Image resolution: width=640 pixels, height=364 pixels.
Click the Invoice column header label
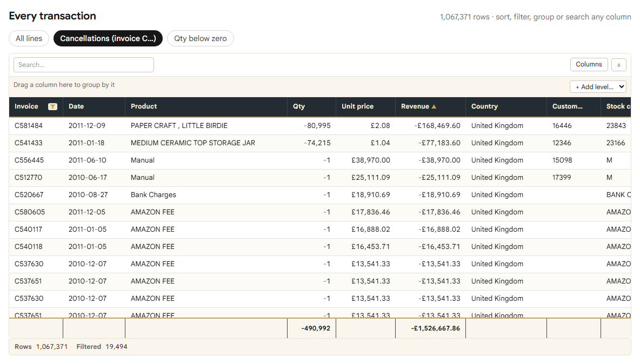pyautogui.click(x=26, y=106)
